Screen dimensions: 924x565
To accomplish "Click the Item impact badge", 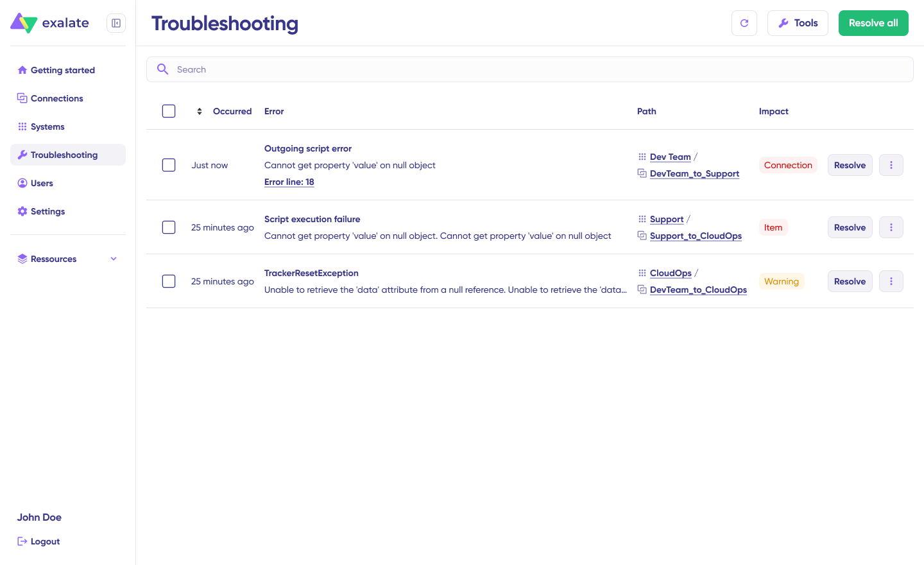I will 773,227.
